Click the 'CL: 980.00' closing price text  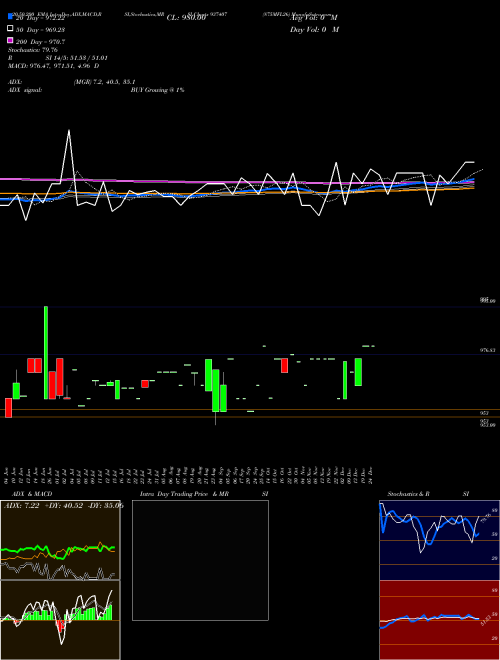point(186,18)
